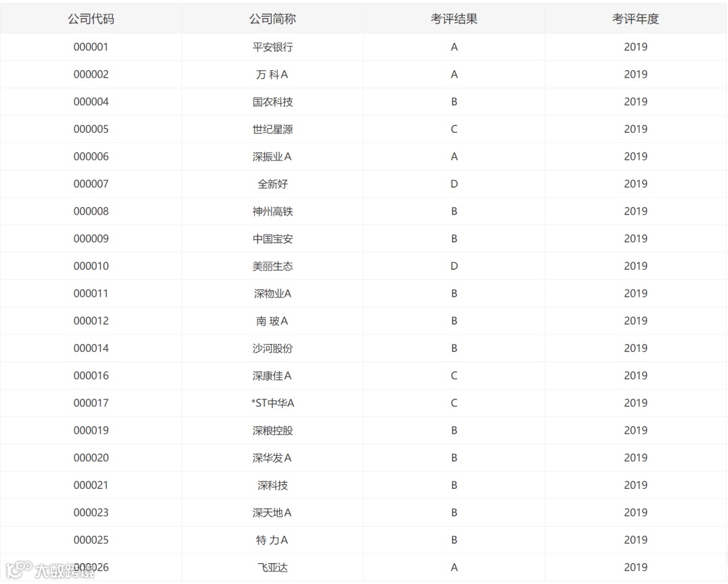This screenshot has height=584, width=728.
Task: Select company code 000004
Action: click(x=91, y=102)
